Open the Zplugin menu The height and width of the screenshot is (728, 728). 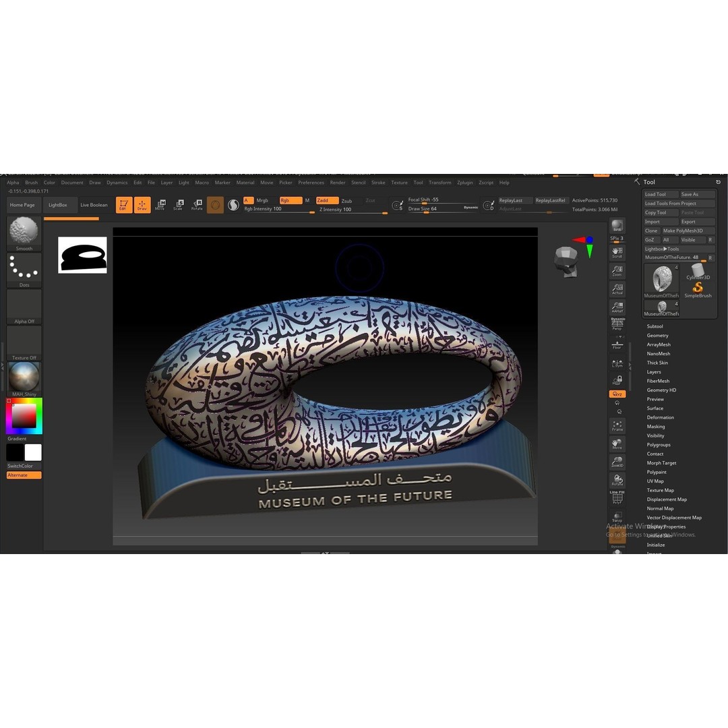pyautogui.click(x=464, y=183)
